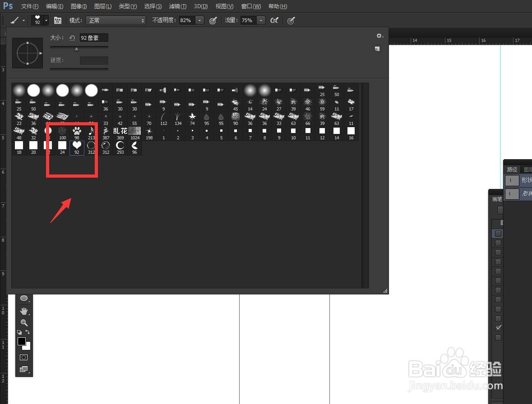Select second italic 形状 path row
The height and width of the screenshot is (404, 532).
tap(518, 193)
